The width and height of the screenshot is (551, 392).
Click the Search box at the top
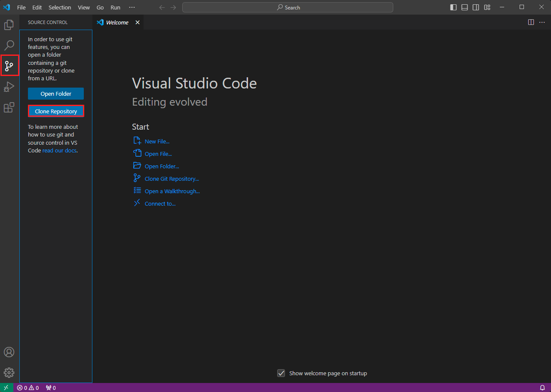coord(288,7)
